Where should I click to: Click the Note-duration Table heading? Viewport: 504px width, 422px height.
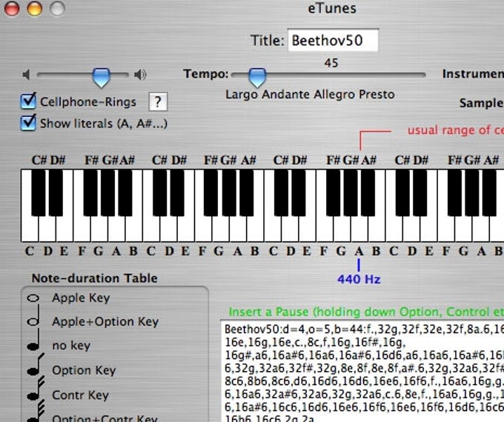95,278
